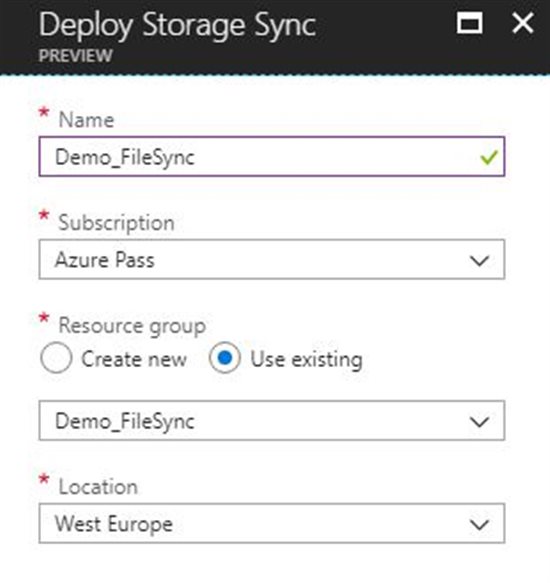Click the Create new label text

click(x=134, y=360)
